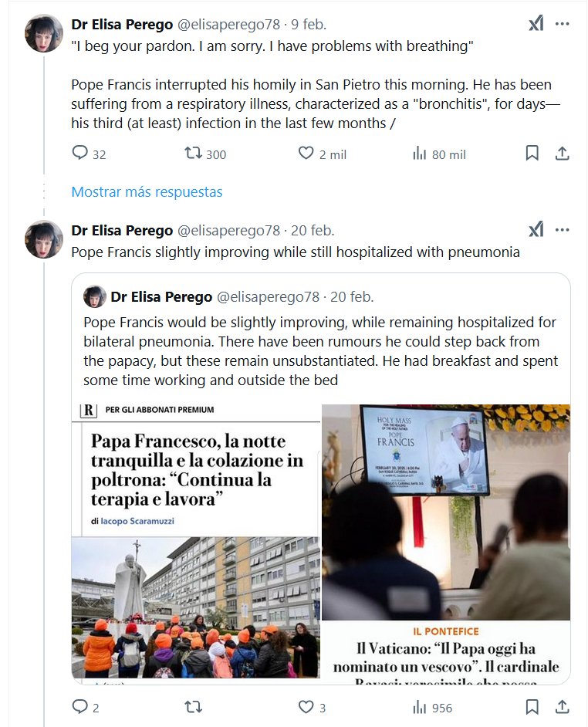Reply to the 20 feb. pneumonia tweet
The height and width of the screenshot is (727, 588).
click(80, 707)
